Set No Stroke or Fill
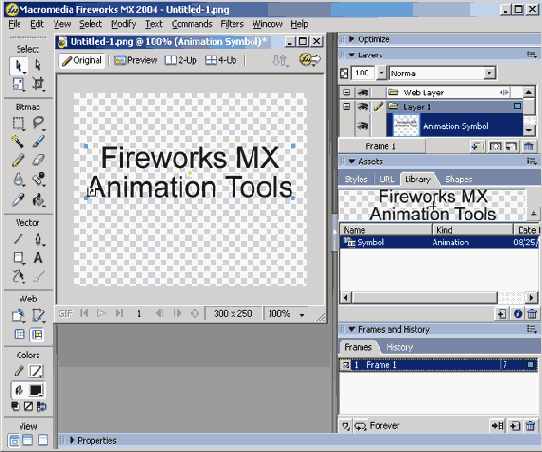Viewport: 542px width, 452px height. [28, 406]
